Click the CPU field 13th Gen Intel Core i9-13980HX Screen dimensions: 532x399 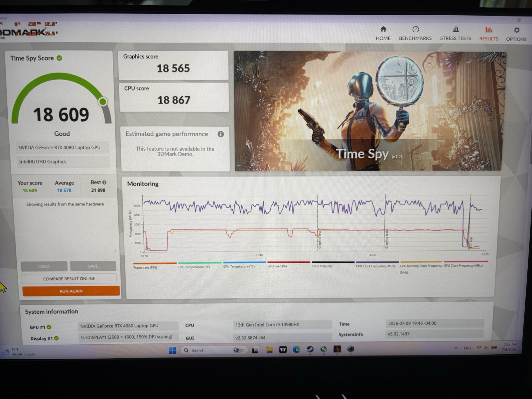[282, 325]
